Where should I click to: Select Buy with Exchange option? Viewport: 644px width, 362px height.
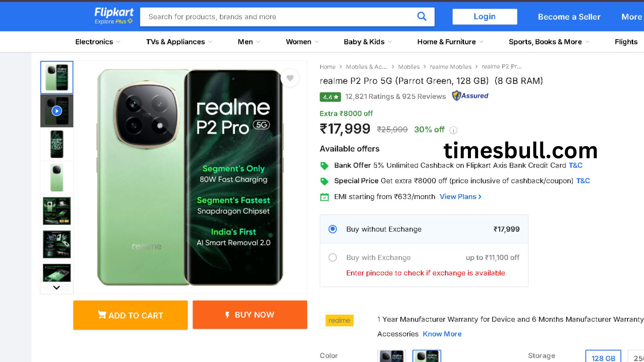[333, 258]
